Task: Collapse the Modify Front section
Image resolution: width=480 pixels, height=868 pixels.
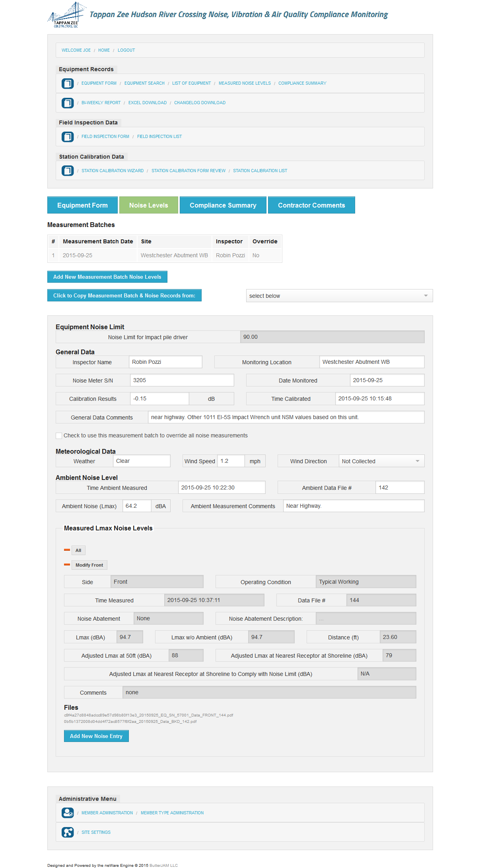Action: [67, 565]
